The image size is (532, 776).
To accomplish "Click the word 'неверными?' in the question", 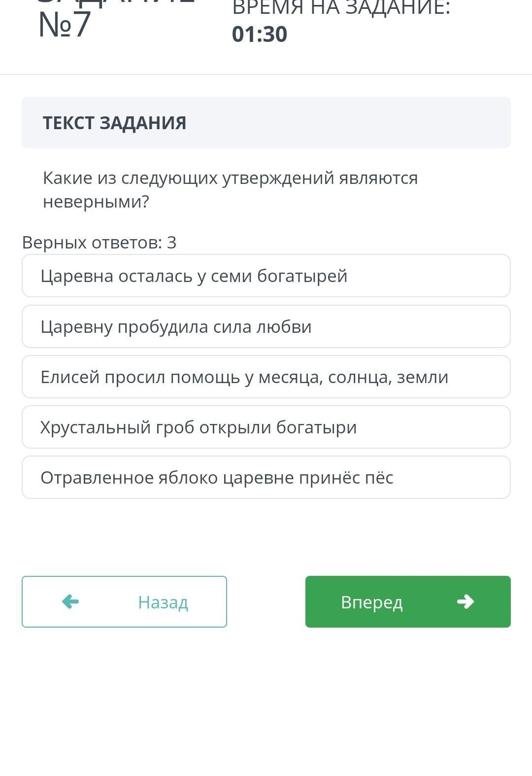I will [x=96, y=202].
